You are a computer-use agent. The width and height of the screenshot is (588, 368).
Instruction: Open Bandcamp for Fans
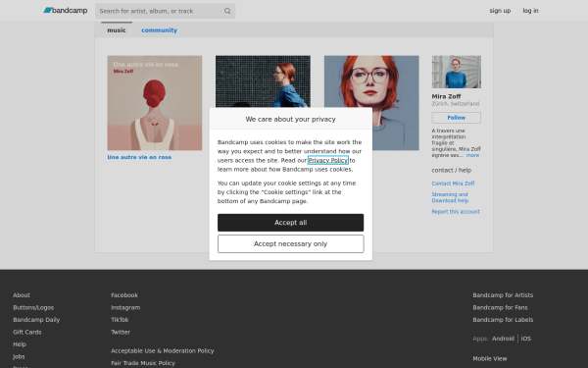500,307
